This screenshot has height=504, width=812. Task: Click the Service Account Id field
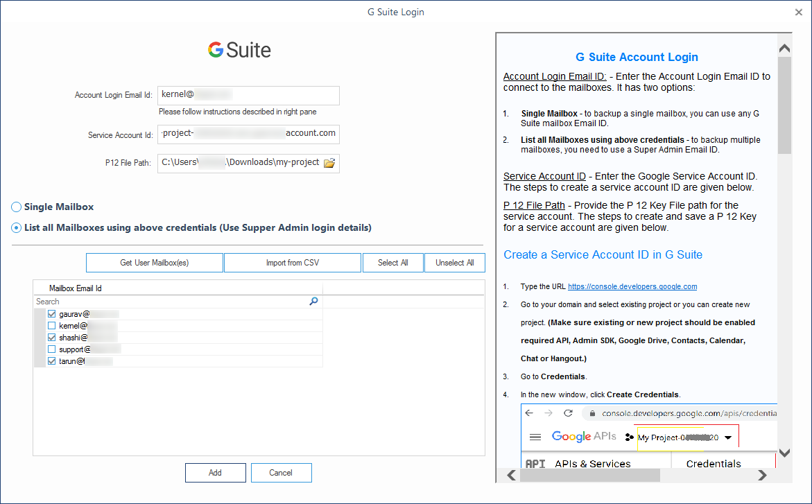click(x=248, y=134)
